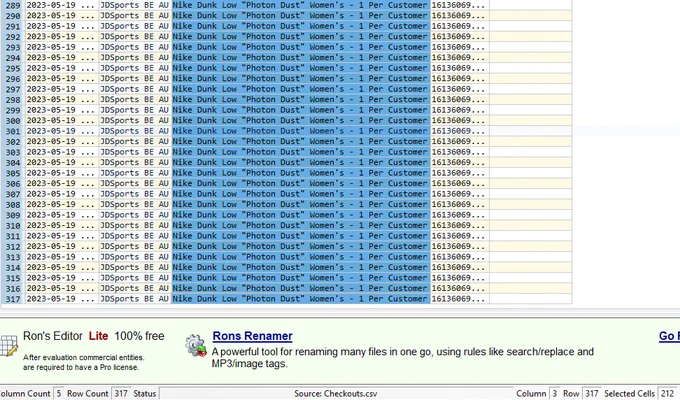This screenshot has height=400, width=680.
Task: Click the 16136069... order cell in row 300
Action: tap(460, 121)
